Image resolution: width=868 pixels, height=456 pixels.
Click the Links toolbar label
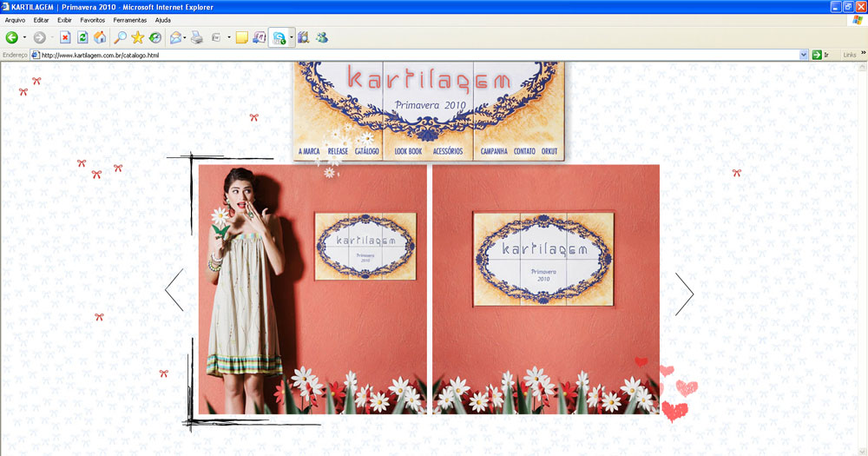point(849,55)
